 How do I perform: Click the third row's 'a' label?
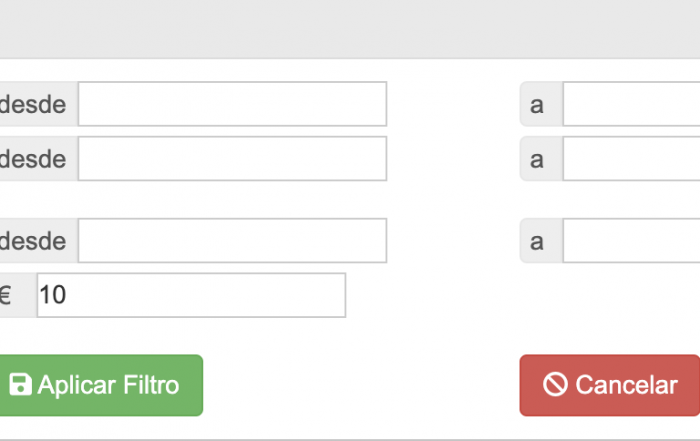538,241
